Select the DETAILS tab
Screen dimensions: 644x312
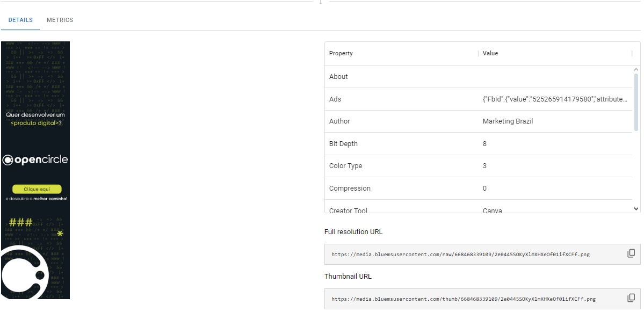coord(20,20)
